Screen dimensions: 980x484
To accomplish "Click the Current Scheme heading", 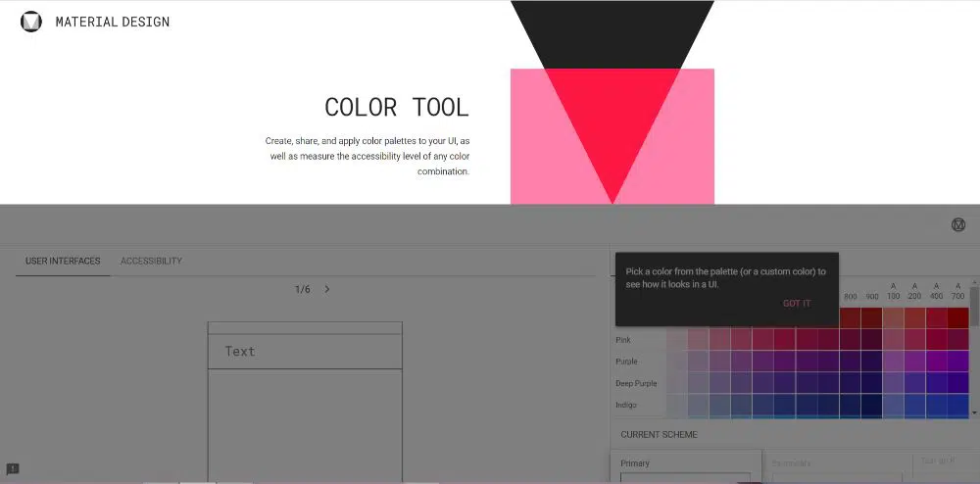I will (x=657, y=434).
